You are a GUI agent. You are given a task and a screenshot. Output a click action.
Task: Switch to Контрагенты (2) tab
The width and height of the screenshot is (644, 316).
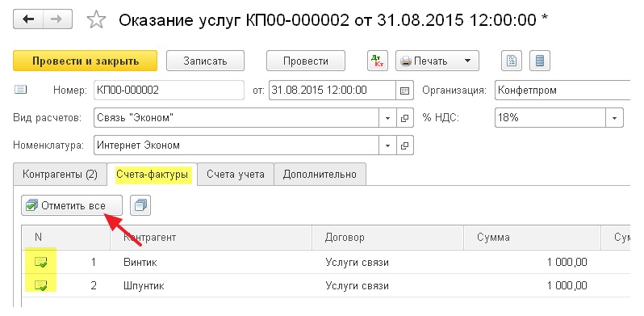pos(60,175)
